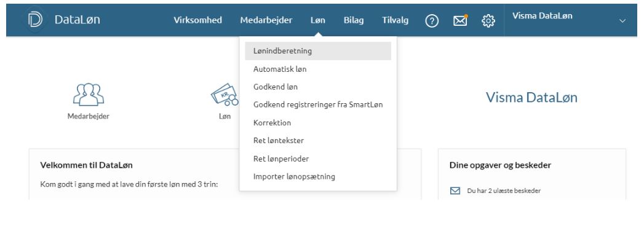Collapse the Løn dropdown menu
This screenshot has width=644, height=226.
[318, 20]
